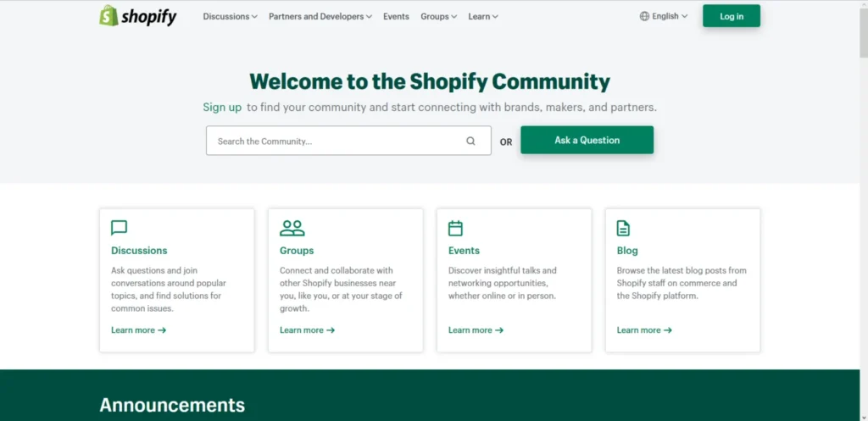The height and width of the screenshot is (421, 868).
Task: Click the page's vertical scrollbar thumb
Action: click(x=864, y=33)
